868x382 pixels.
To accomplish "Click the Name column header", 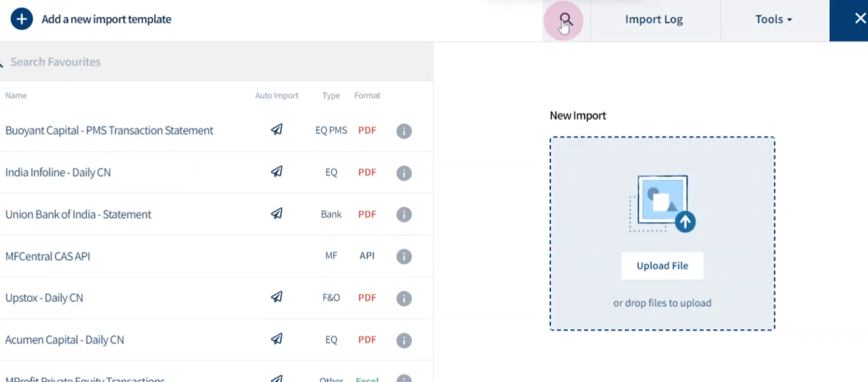I will click(x=16, y=96).
